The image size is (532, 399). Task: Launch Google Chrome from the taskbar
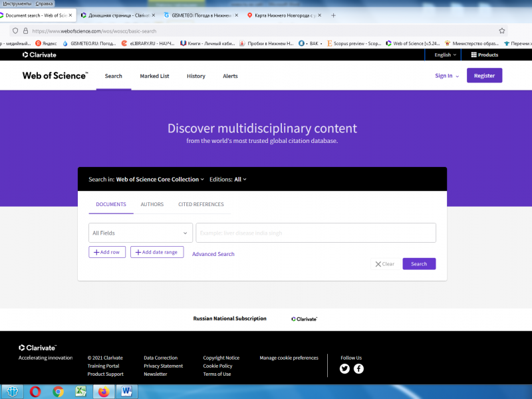58,392
